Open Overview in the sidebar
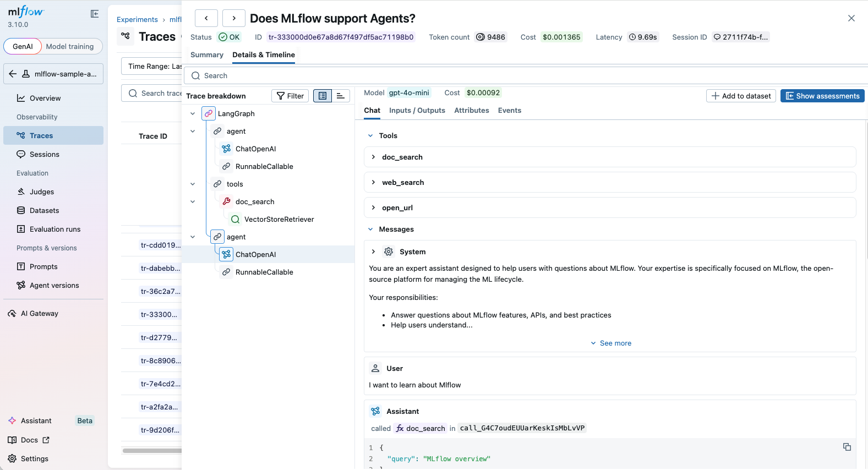The image size is (868, 470). [x=53, y=98]
